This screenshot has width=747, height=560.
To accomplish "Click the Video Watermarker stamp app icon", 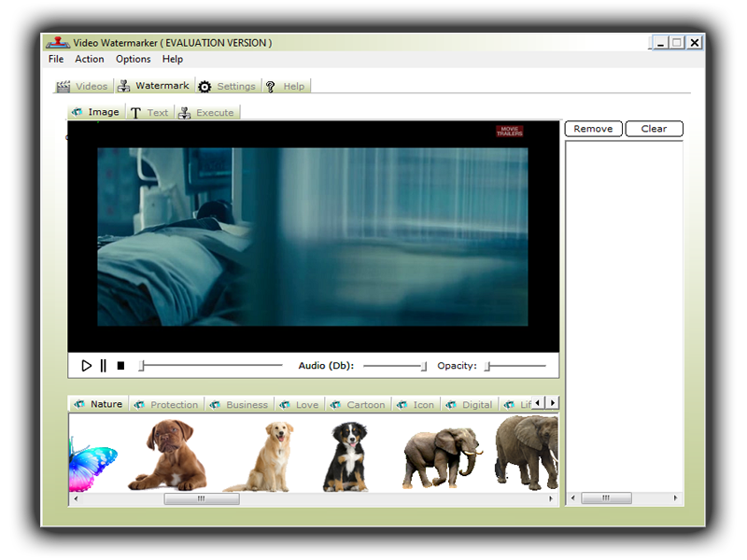I will point(58,43).
